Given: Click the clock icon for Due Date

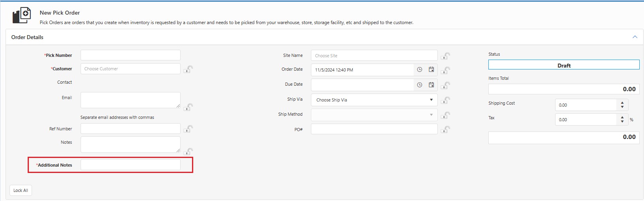Looking at the screenshot, I should [x=420, y=85].
